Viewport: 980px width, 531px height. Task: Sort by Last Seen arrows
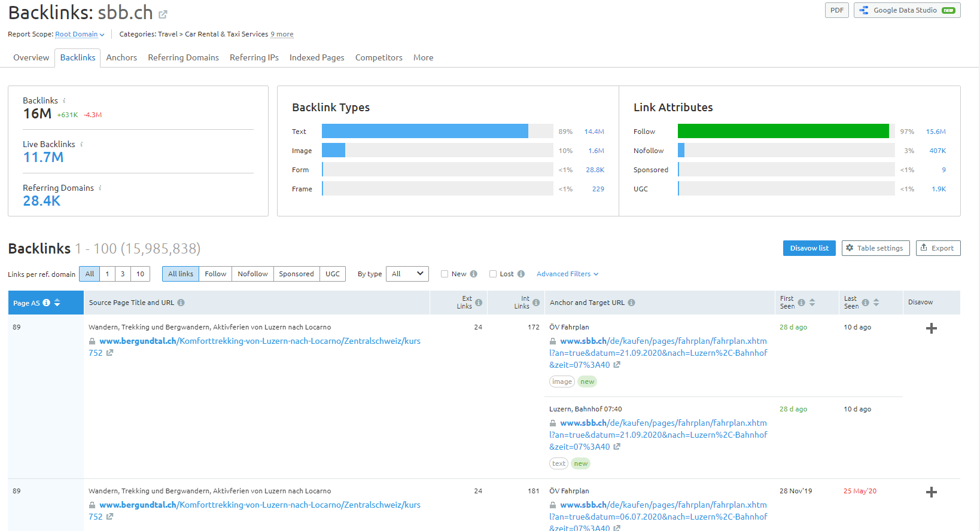coord(876,303)
